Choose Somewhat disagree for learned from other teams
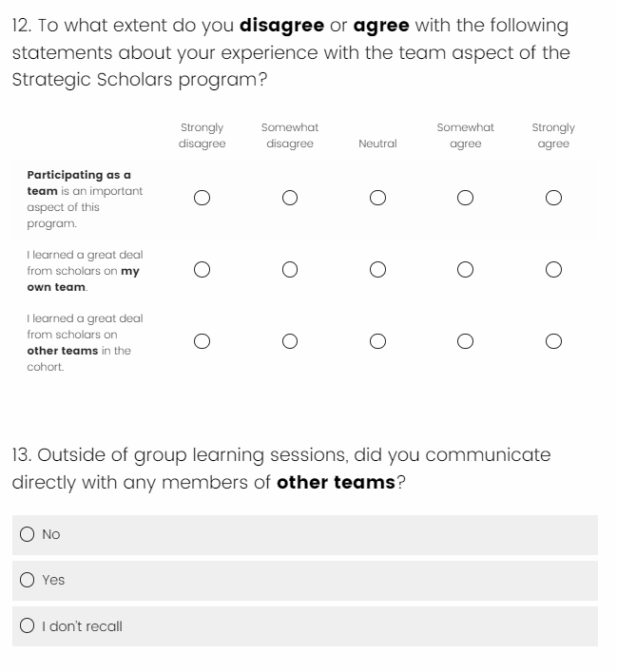This screenshot has height=672, width=617. [290, 341]
